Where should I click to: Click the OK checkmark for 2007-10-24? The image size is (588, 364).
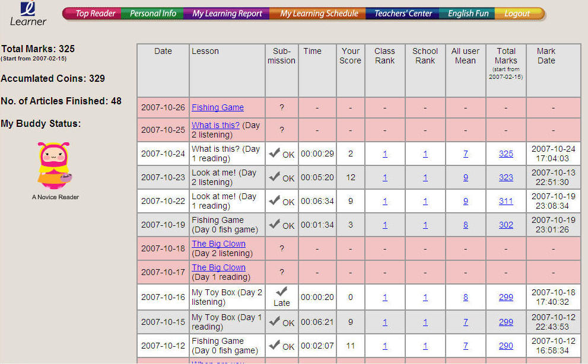(x=275, y=153)
